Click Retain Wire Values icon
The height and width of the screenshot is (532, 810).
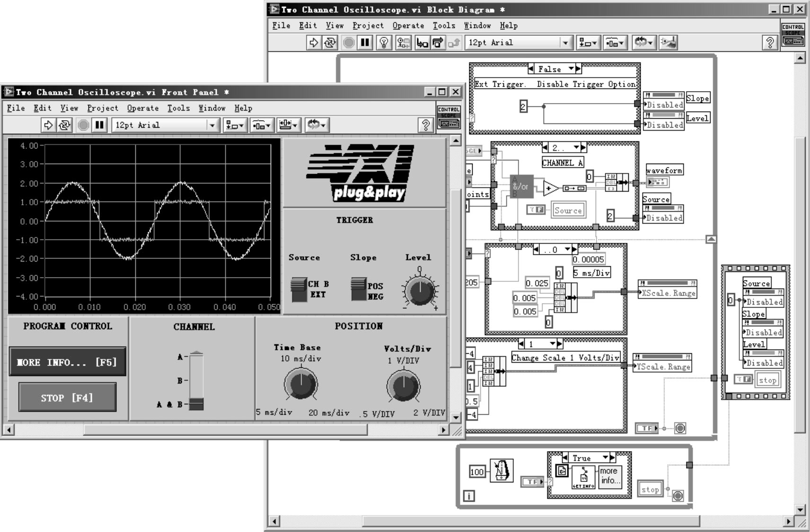(x=403, y=43)
